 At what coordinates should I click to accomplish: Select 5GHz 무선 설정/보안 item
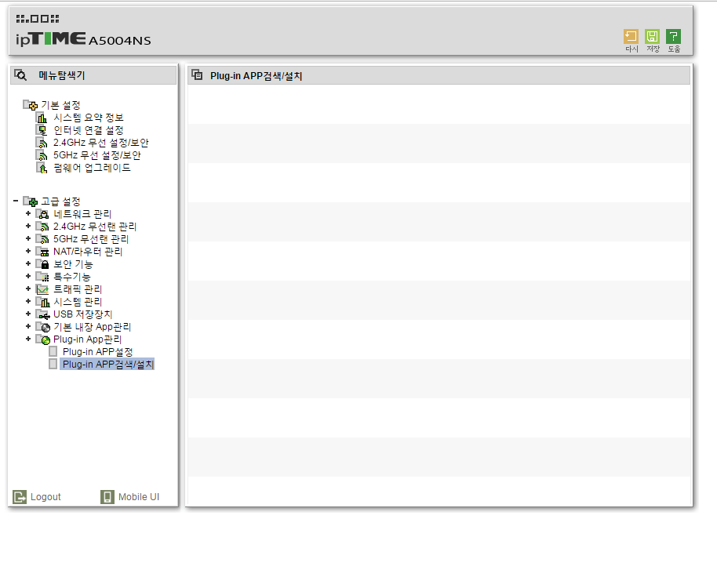(x=97, y=155)
